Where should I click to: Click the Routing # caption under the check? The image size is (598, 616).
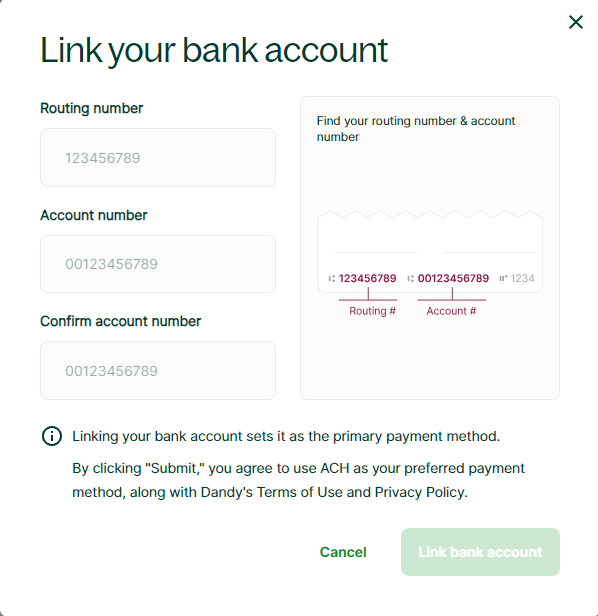(x=372, y=311)
